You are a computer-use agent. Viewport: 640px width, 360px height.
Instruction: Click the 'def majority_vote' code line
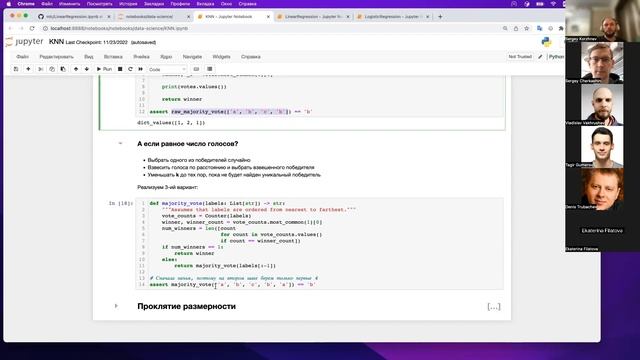coord(217,203)
